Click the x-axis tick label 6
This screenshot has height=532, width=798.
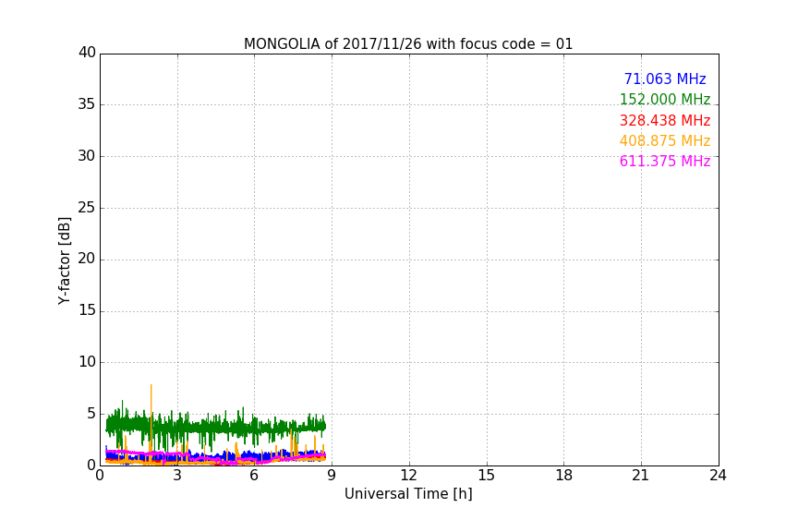pyautogui.click(x=255, y=476)
